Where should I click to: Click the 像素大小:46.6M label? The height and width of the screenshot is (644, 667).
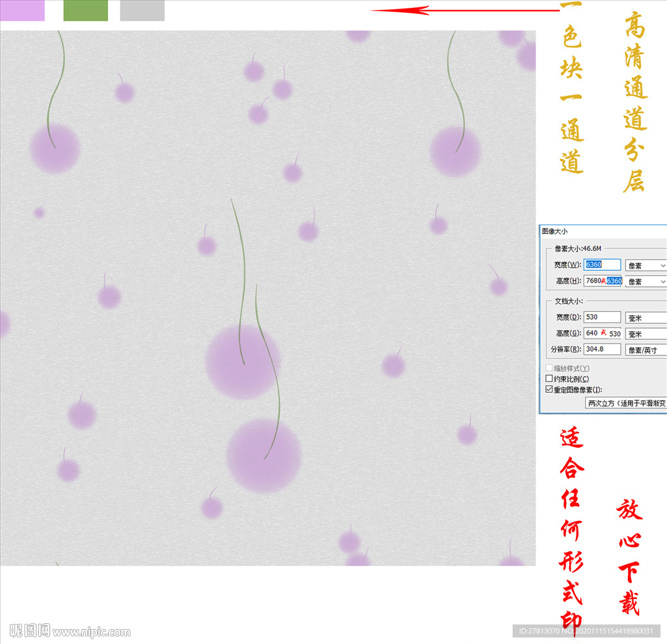pos(578,248)
